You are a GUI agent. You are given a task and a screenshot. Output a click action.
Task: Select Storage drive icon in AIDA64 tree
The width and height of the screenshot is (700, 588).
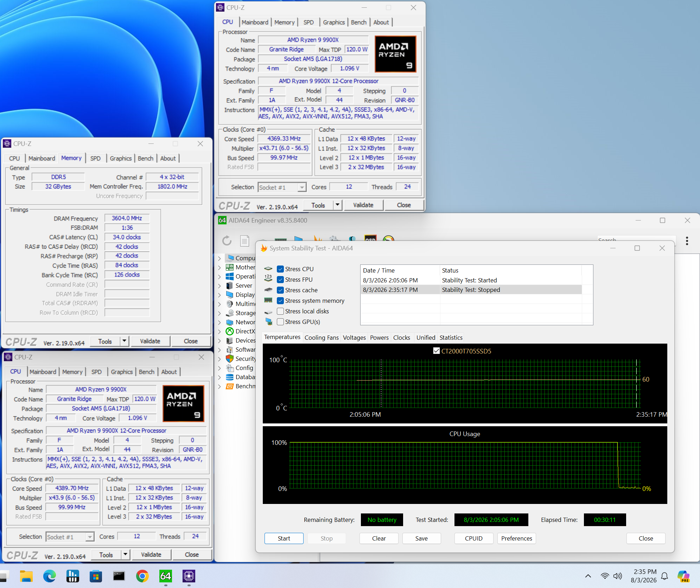[230, 313]
